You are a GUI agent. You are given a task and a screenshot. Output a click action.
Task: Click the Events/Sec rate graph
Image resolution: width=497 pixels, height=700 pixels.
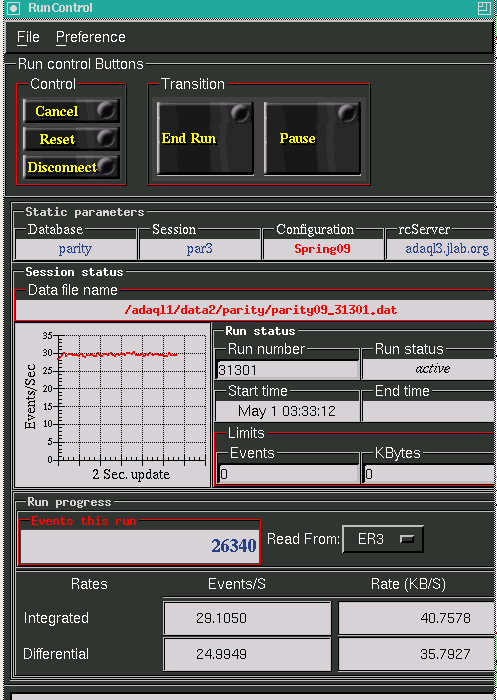pos(113,405)
